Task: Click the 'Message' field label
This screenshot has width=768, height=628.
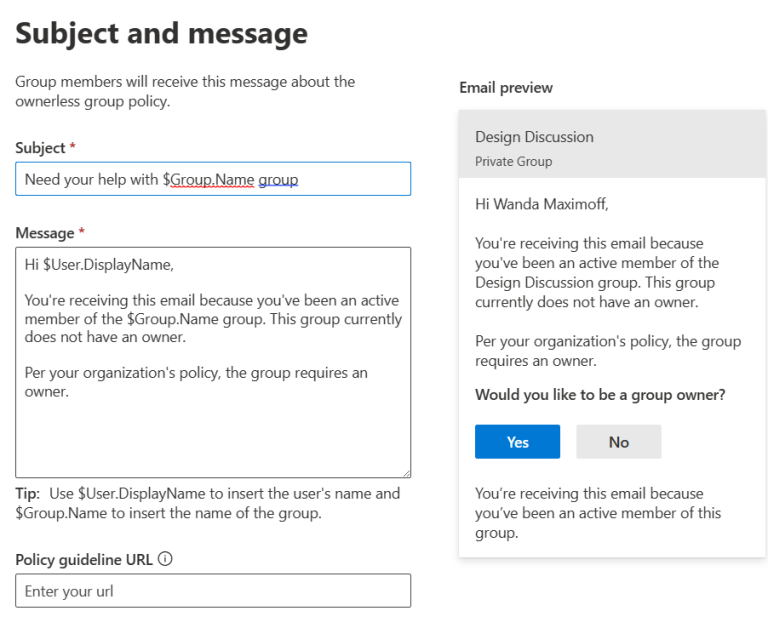Action: click(x=45, y=233)
